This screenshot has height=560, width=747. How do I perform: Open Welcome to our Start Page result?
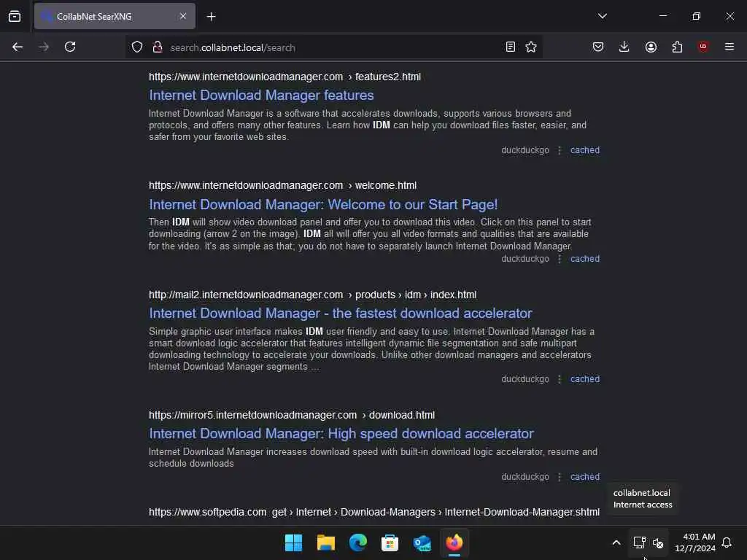323,204
